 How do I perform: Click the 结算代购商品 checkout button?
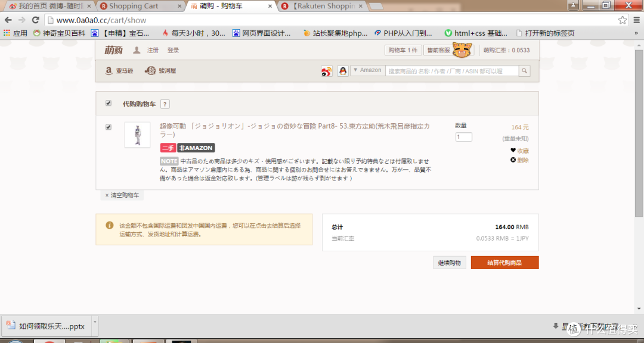click(x=504, y=263)
